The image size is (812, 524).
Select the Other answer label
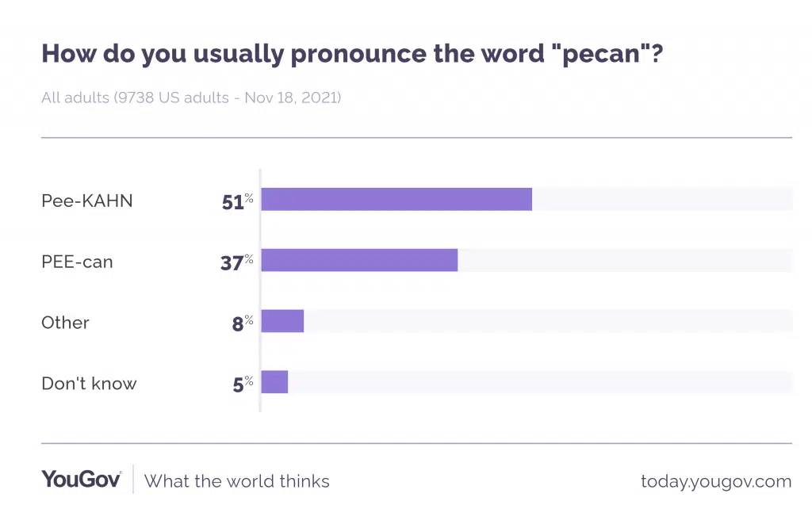pyautogui.click(x=65, y=323)
